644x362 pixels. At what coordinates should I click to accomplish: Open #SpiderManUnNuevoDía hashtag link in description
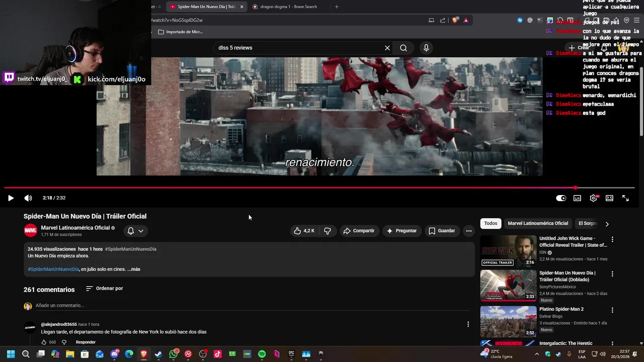[53, 269]
